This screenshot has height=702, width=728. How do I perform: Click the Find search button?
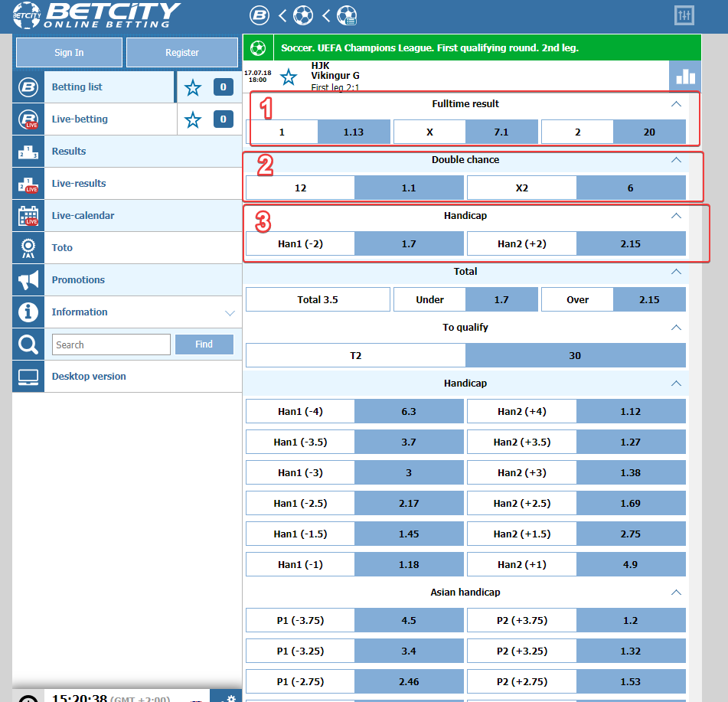click(x=204, y=344)
